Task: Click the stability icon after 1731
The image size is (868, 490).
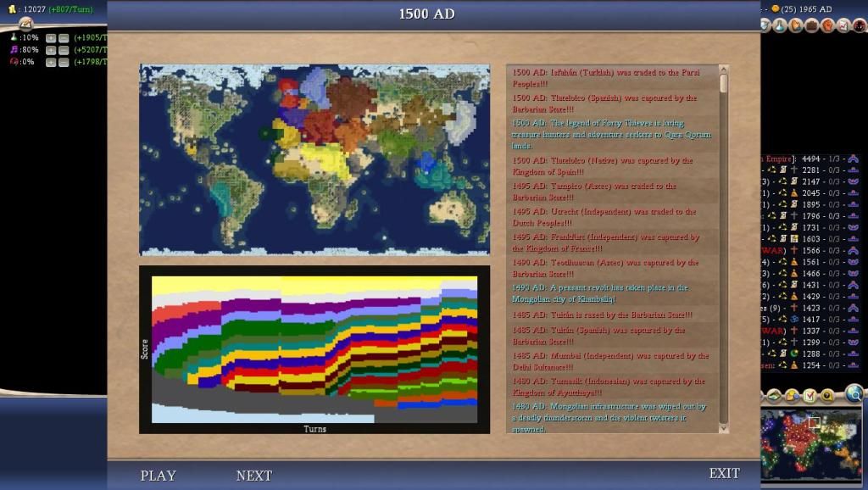Action: pos(853,227)
